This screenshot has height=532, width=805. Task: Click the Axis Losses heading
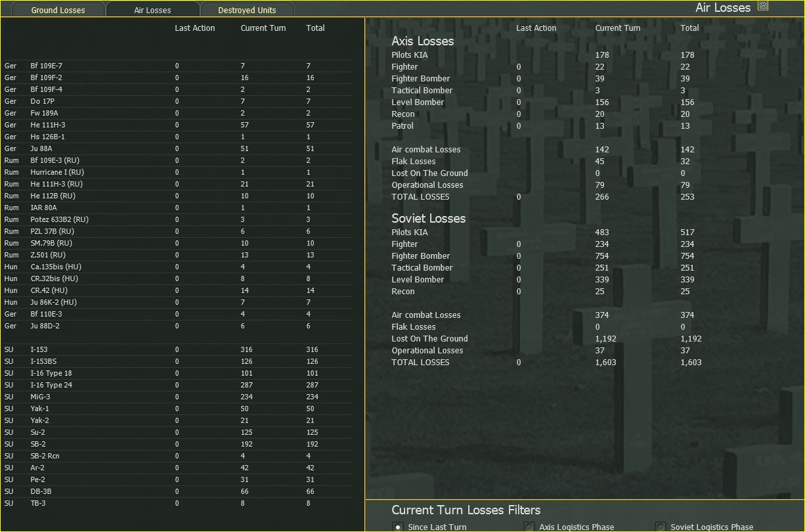pos(422,41)
